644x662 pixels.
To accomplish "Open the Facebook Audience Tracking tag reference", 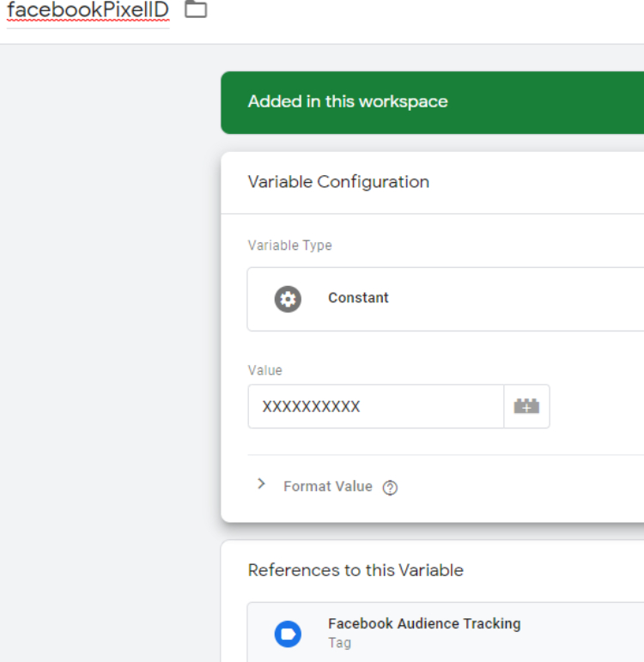I will [424, 624].
